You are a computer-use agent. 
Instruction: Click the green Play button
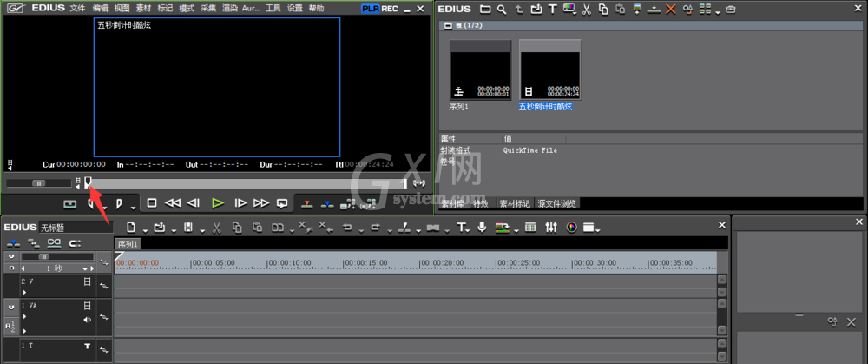coord(218,203)
